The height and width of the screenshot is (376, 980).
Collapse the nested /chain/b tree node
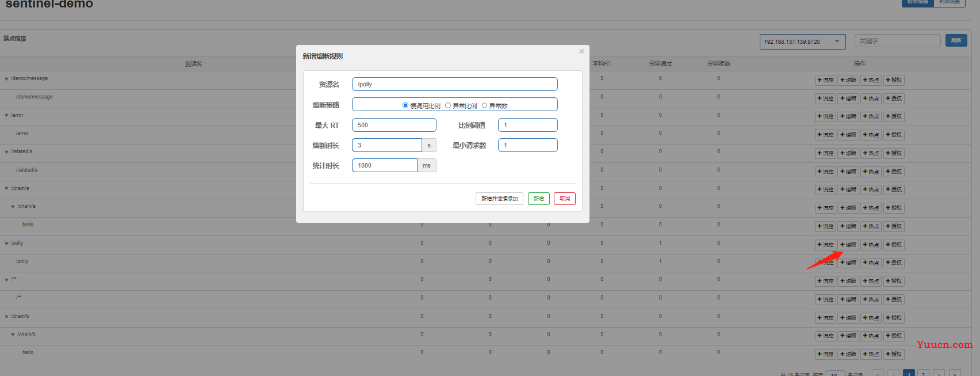[13, 335]
